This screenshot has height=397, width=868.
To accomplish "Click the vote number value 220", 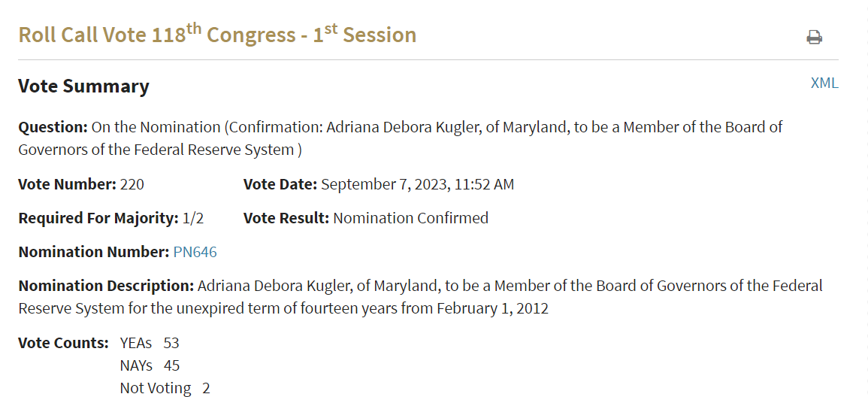I will pyautogui.click(x=132, y=184).
